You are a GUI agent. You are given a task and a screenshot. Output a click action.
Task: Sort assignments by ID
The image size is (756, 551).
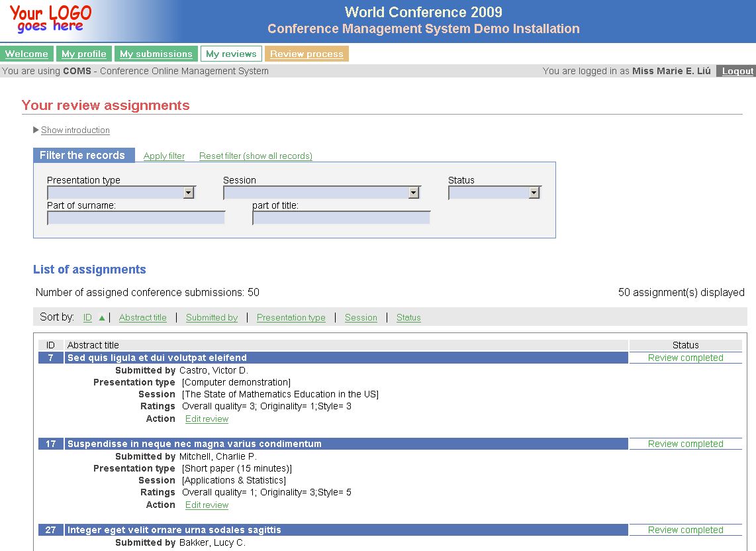[87, 317]
